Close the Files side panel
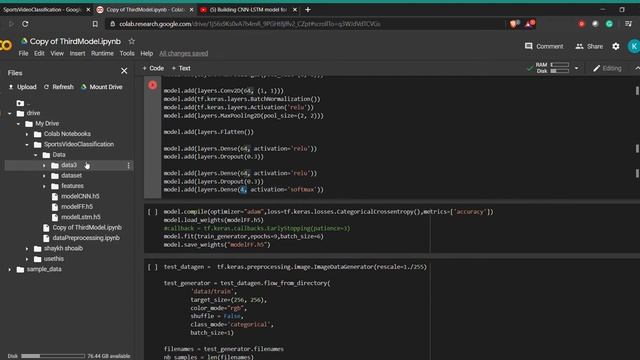The image size is (640, 360). pyautogui.click(x=124, y=71)
